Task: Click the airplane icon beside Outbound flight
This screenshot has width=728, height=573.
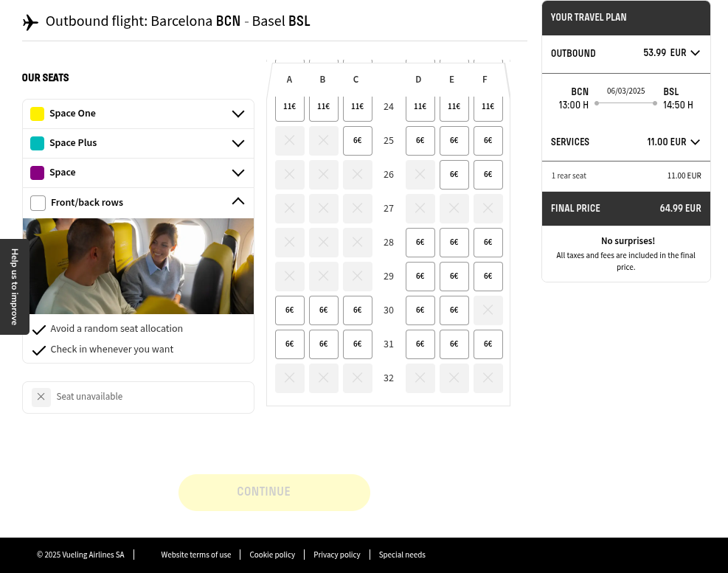Action: [31, 22]
